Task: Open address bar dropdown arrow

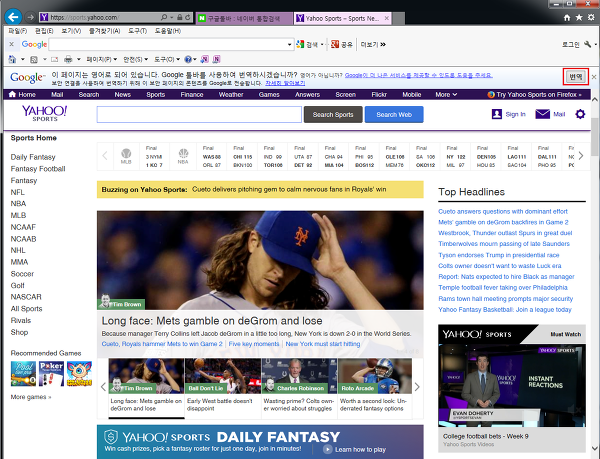Action: pos(172,18)
